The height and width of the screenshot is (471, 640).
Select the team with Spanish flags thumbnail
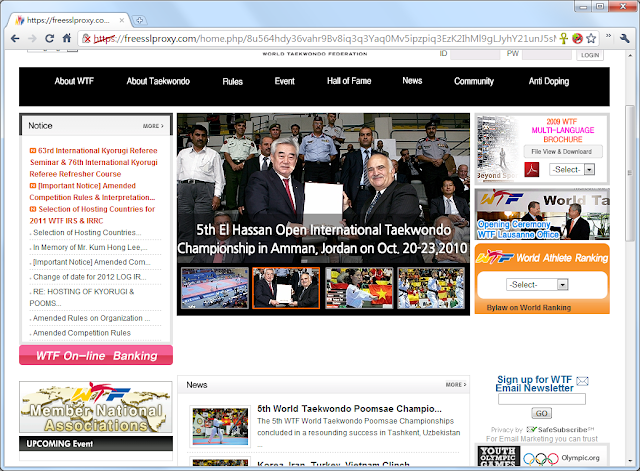pos(431,288)
